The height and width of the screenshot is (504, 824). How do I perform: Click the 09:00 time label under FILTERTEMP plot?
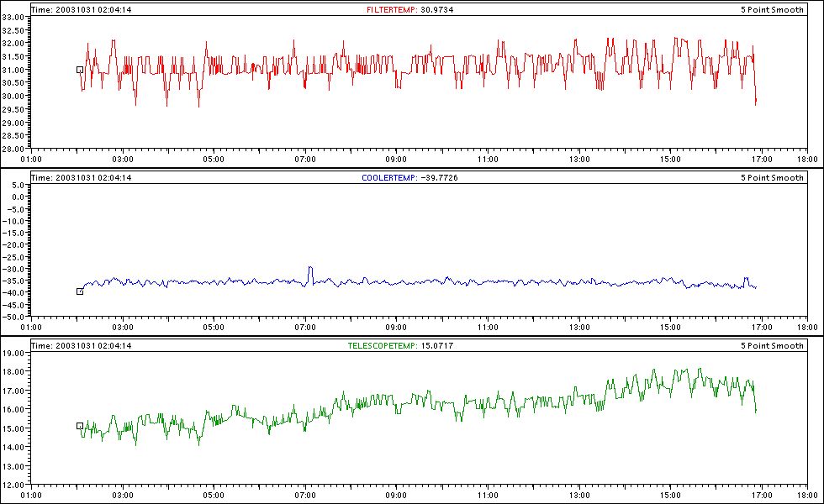396,159
